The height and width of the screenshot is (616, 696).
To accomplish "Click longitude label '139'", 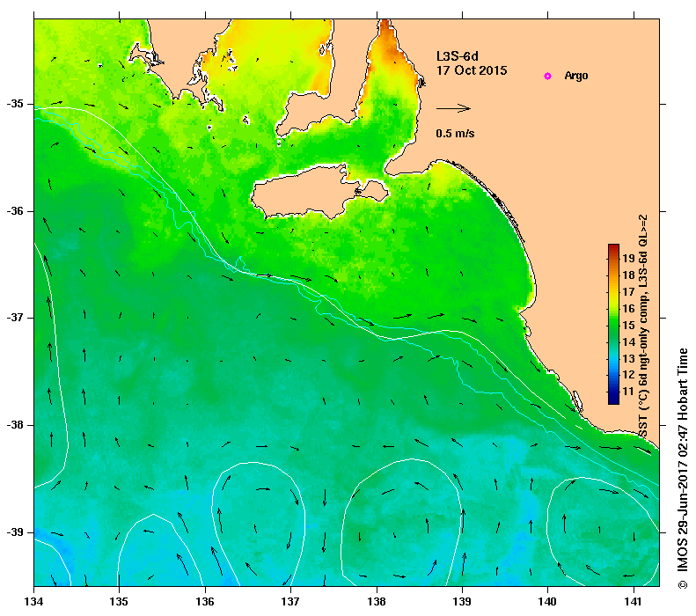I will 462,602.
